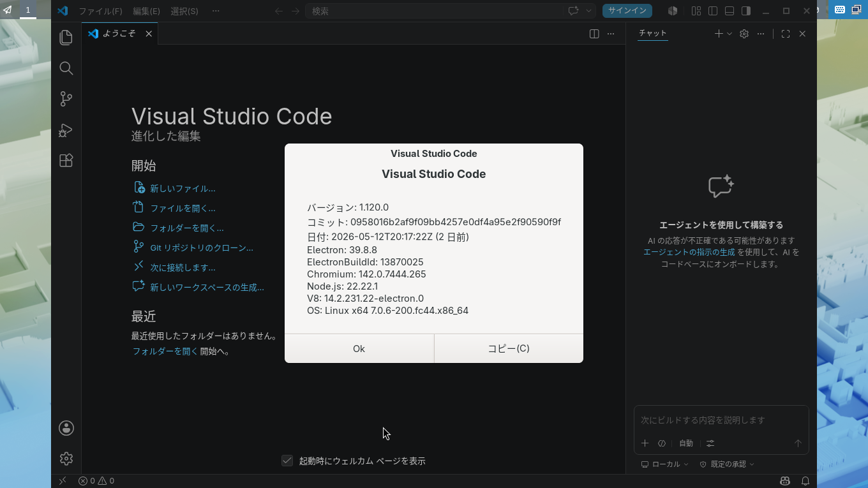Image resolution: width=868 pixels, height=488 pixels.
Task: Click 新しいワークスペースの生成... link
Action: 207,288
